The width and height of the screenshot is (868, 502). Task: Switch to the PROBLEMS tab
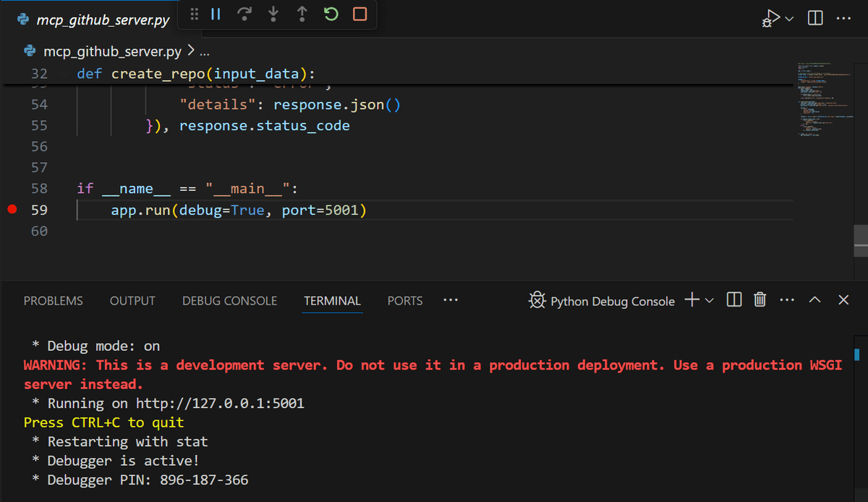(54, 301)
